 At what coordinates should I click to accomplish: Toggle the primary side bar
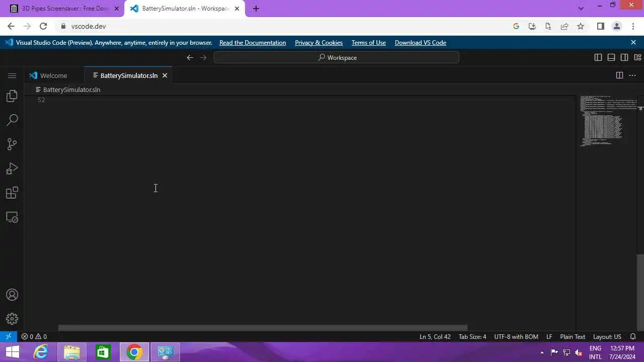pos(598,57)
